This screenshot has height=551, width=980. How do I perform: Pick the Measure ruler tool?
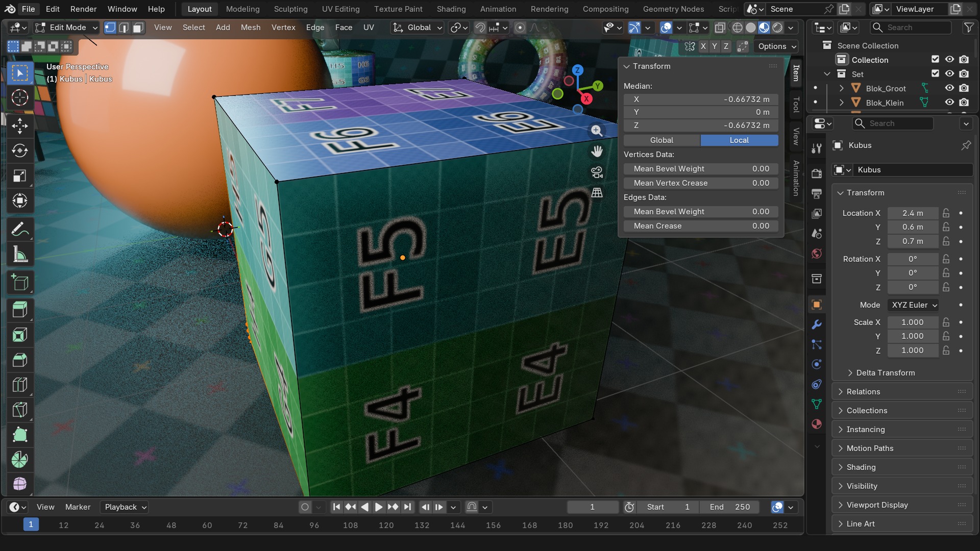pyautogui.click(x=20, y=255)
